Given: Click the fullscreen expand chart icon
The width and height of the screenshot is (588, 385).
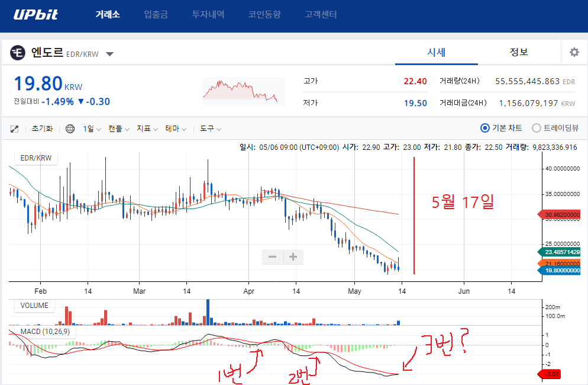Looking at the screenshot, I should (x=14, y=129).
